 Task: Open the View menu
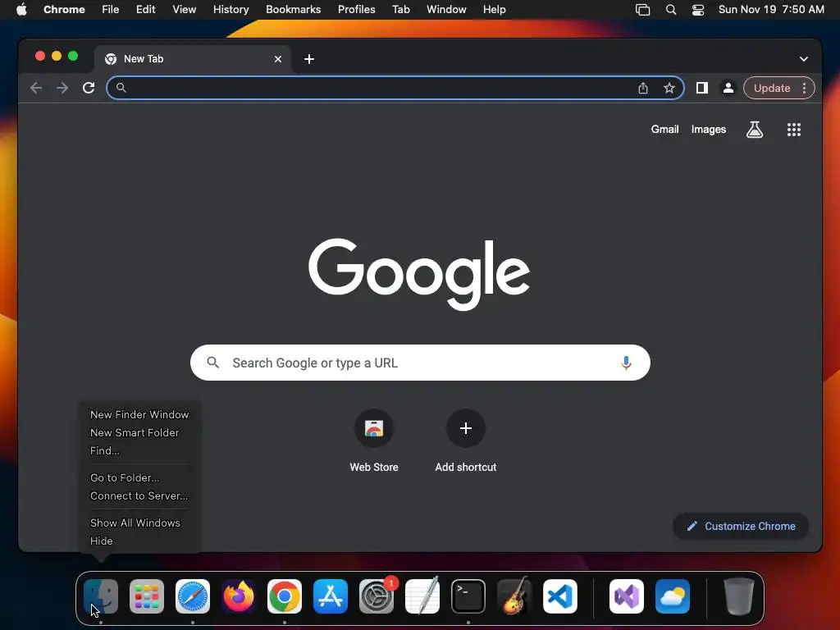[x=184, y=9]
